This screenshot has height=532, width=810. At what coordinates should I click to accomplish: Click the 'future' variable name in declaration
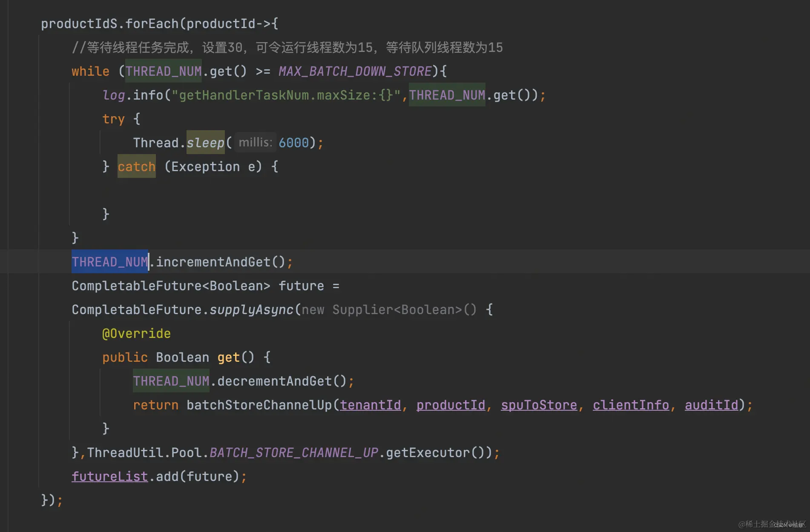click(302, 286)
